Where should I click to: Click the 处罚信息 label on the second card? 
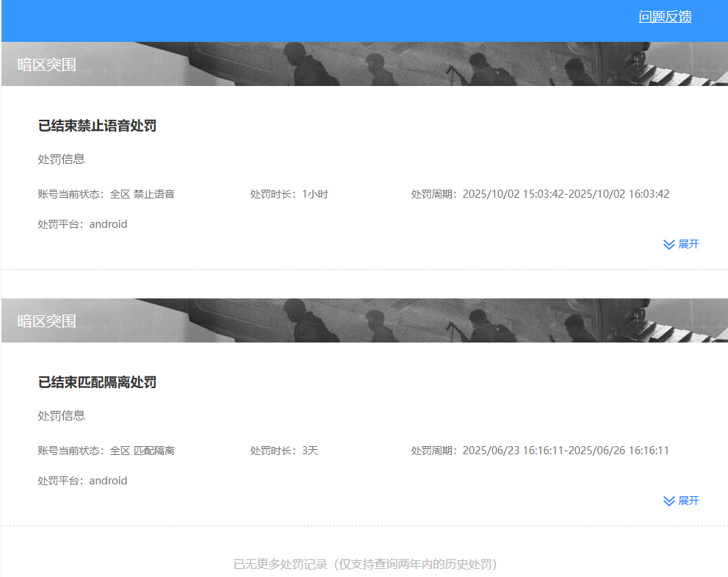pyautogui.click(x=61, y=415)
